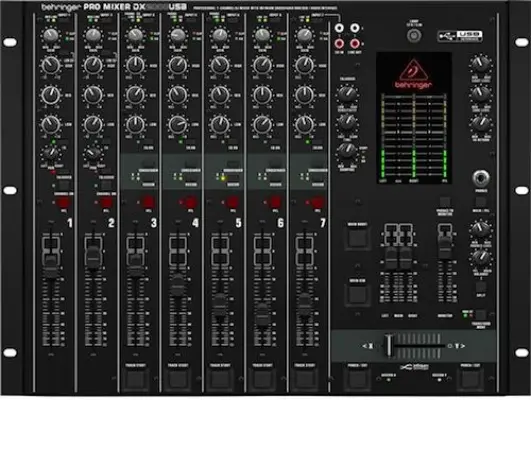Click the channel 6 volume fader cap
Viewport: 531px width, 450px height.
[262, 313]
